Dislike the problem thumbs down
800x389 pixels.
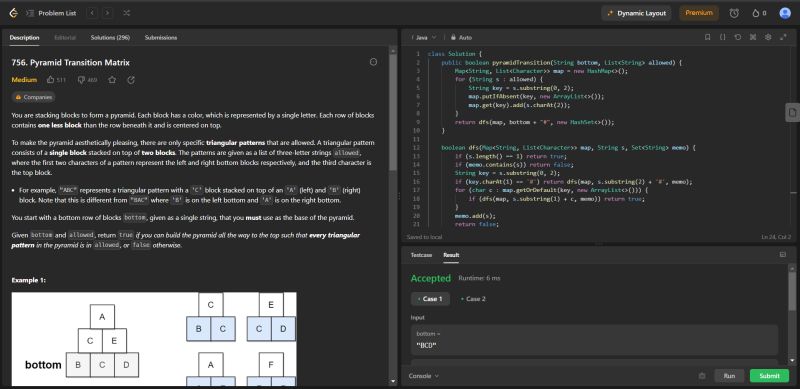(x=81, y=80)
